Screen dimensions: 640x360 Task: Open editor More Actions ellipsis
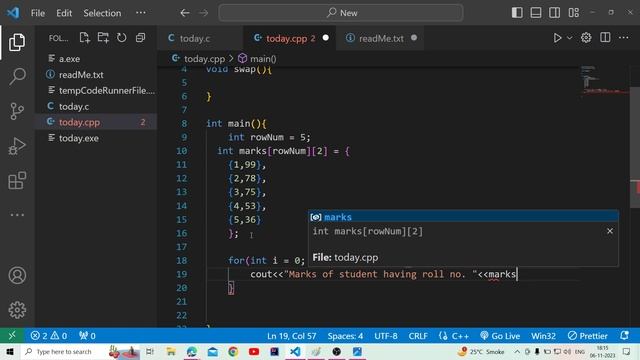tap(624, 38)
